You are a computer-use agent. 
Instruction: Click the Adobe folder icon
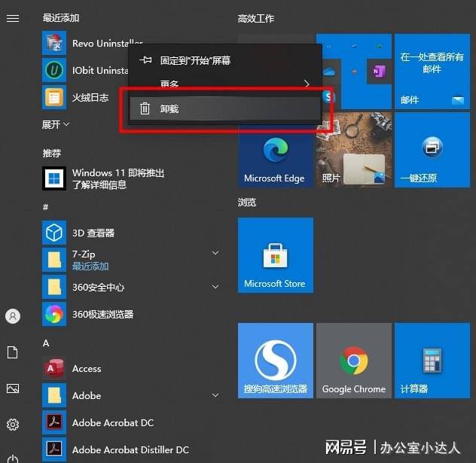[54, 395]
